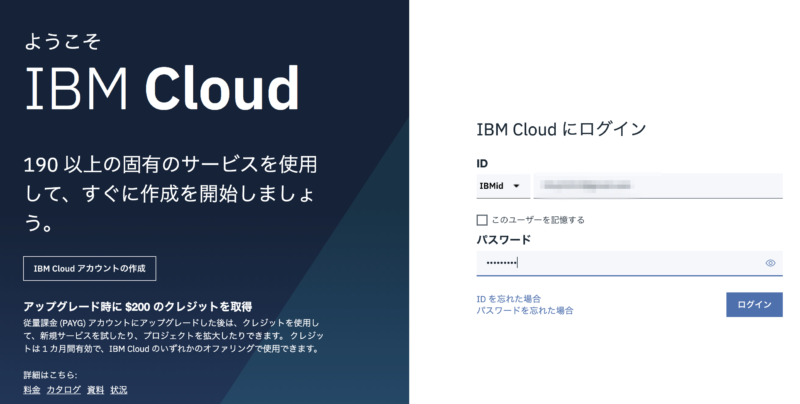Show password with the eye icon
The height and width of the screenshot is (404, 800).
pyautogui.click(x=770, y=263)
